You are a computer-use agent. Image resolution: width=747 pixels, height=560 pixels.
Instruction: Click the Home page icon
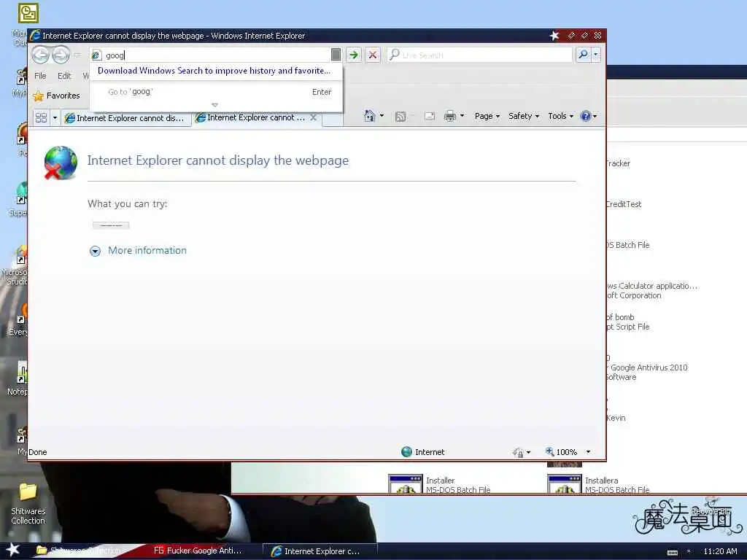[x=369, y=116]
